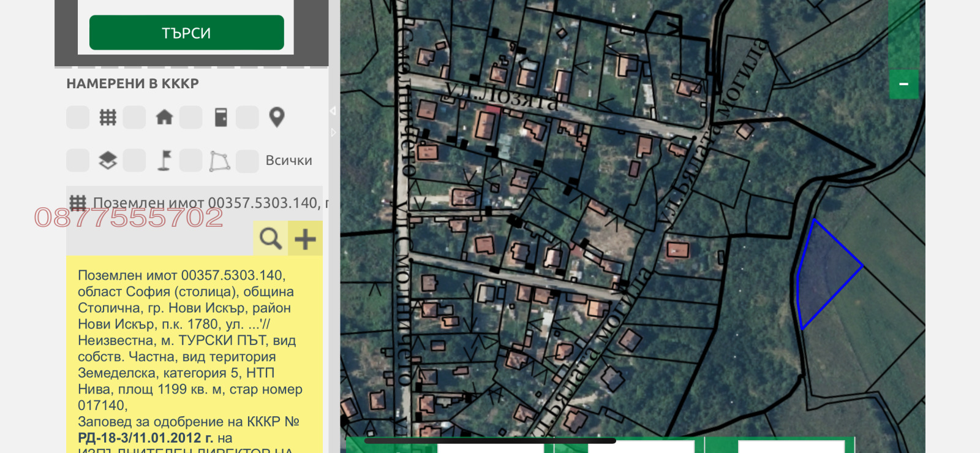
Task: Click the green ТЪРСИ search button
Action: point(186,32)
